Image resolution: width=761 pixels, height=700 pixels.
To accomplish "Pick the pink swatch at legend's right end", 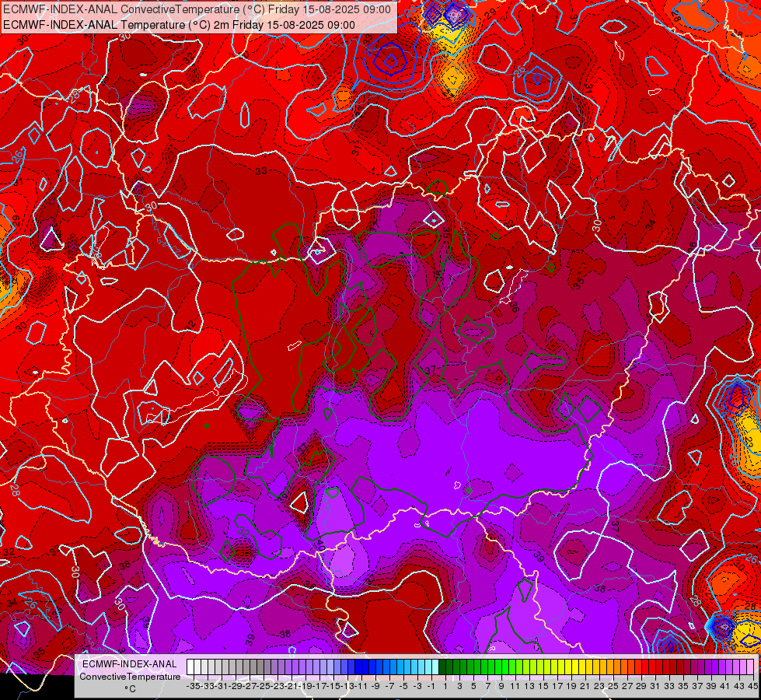I will coord(749,667).
